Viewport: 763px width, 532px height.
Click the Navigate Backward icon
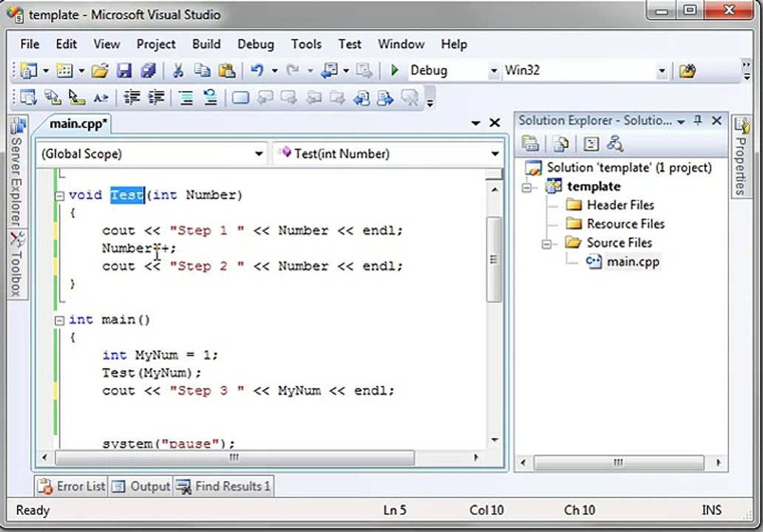(x=330, y=71)
